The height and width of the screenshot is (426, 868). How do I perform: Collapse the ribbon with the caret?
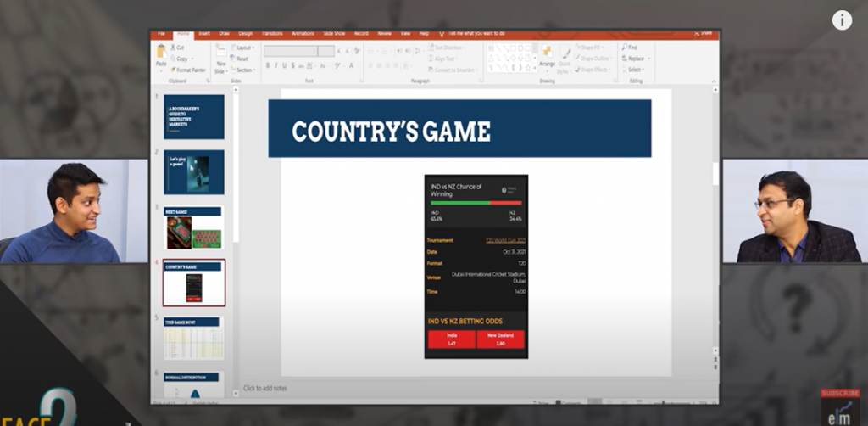(x=714, y=81)
